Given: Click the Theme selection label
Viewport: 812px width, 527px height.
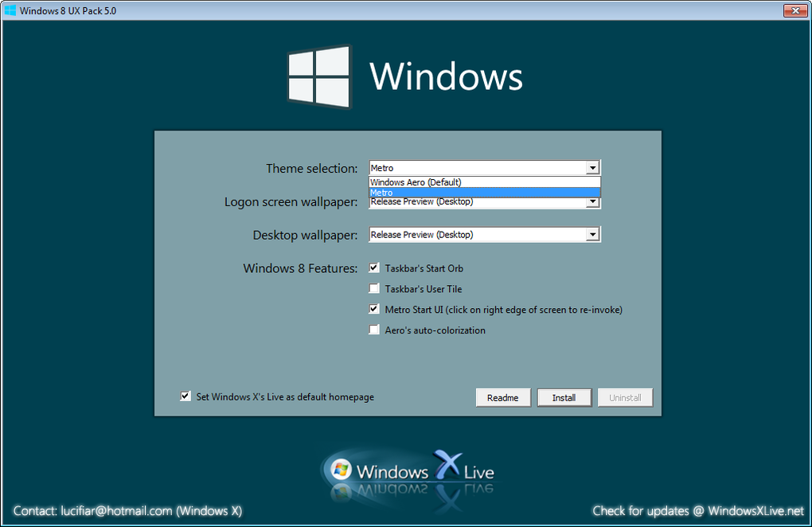Looking at the screenshot, I should [x=312, y=168].
